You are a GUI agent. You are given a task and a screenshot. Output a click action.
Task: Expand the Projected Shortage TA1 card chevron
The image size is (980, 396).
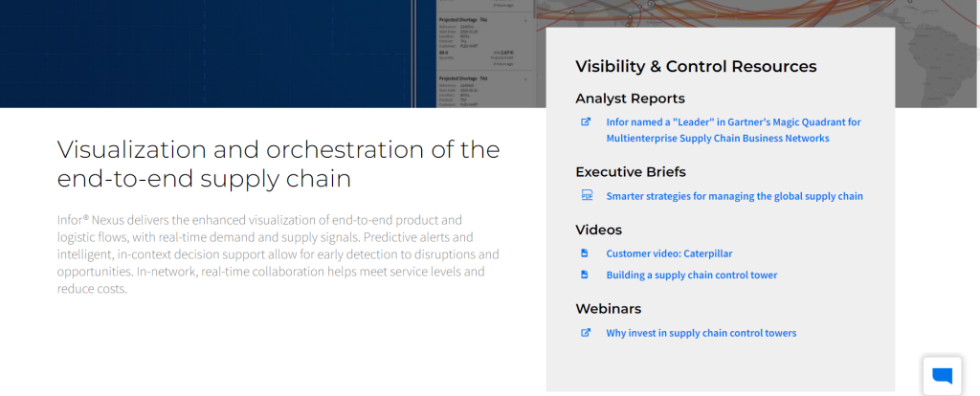(x=525, y=21)
